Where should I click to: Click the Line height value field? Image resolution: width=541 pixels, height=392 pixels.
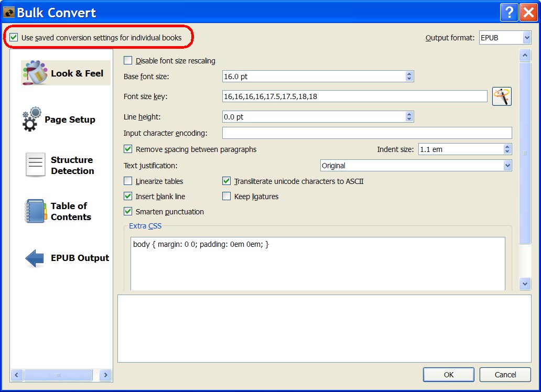click(x=314, y=117)
